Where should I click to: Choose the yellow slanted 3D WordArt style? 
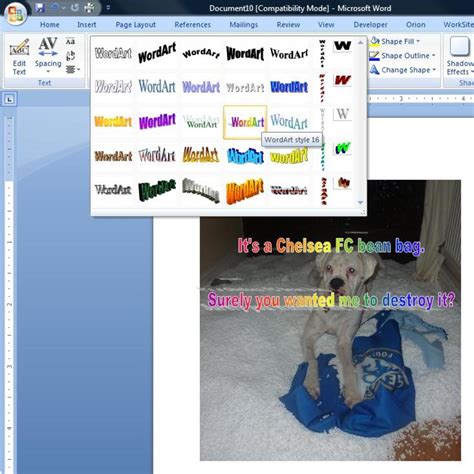point(289,157)
